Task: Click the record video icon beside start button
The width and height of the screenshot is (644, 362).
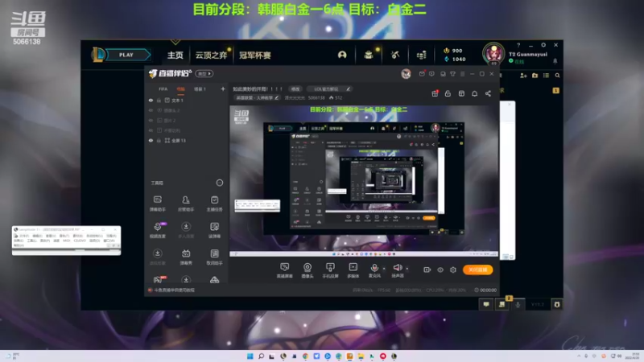Action: [x=427, y=269]
